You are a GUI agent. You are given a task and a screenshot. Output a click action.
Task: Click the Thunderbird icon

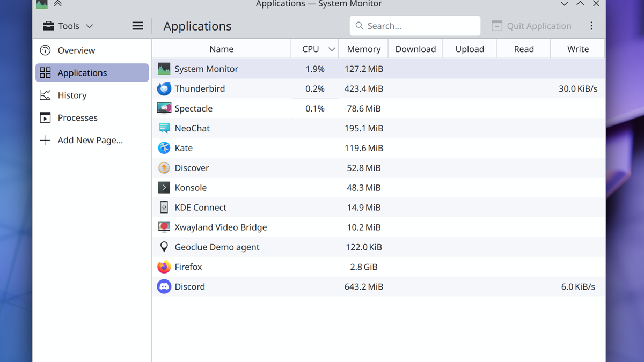(164, 88)
